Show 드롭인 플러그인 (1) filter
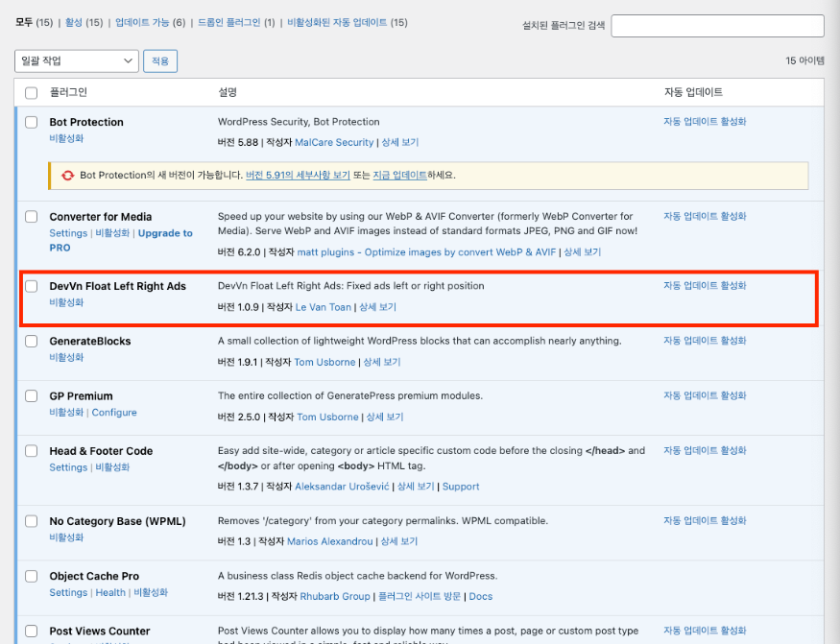This screenshot has height=644, width=840. (x=235, y=22)
